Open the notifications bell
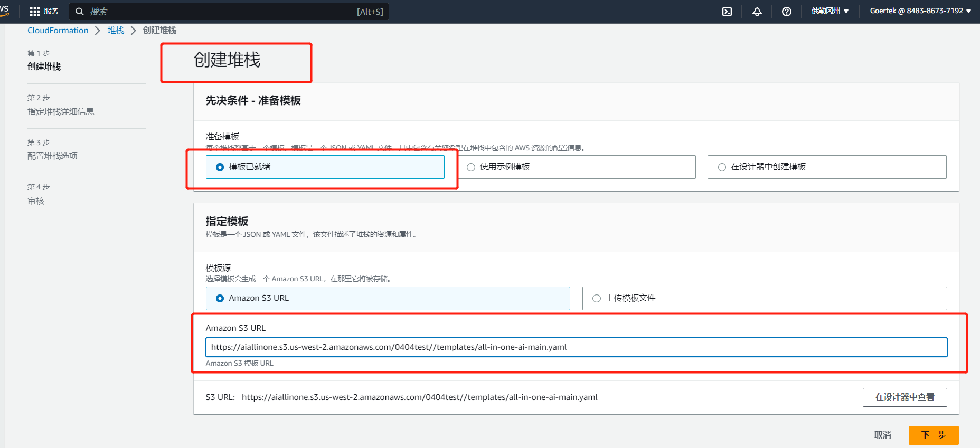Viewport: 980px width, 448px height. point(757,12)
